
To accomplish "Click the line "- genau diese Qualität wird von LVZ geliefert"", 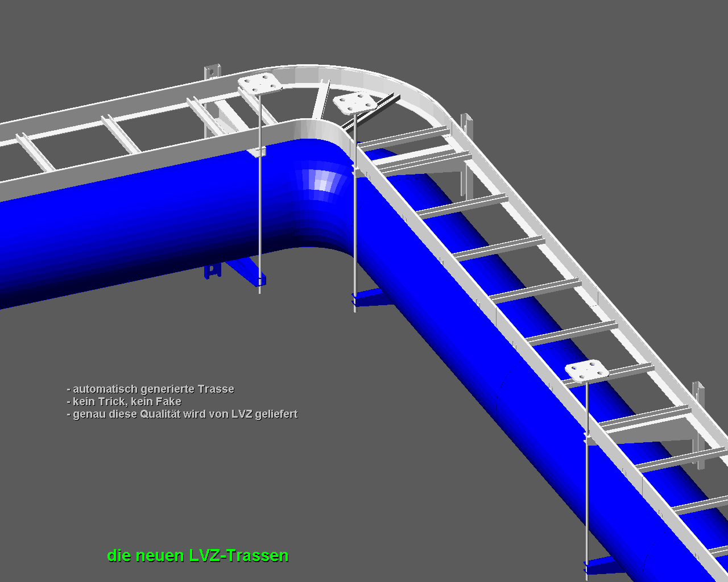I will 182,414.
